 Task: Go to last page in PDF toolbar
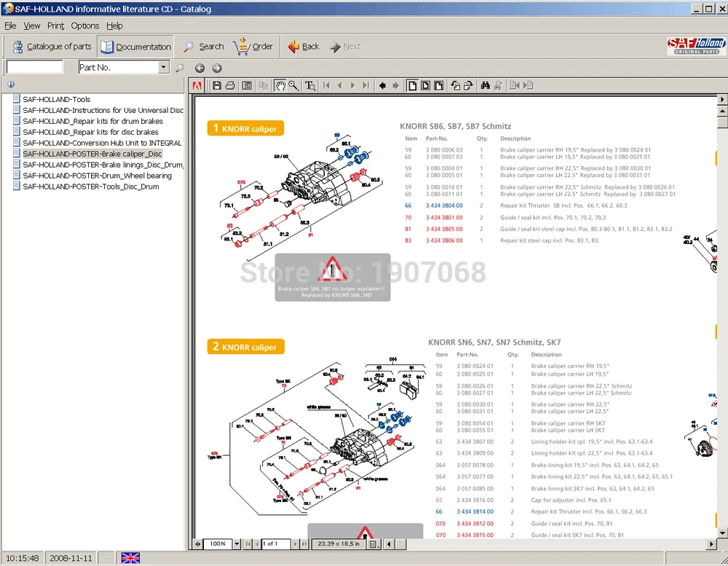[366, 85]
